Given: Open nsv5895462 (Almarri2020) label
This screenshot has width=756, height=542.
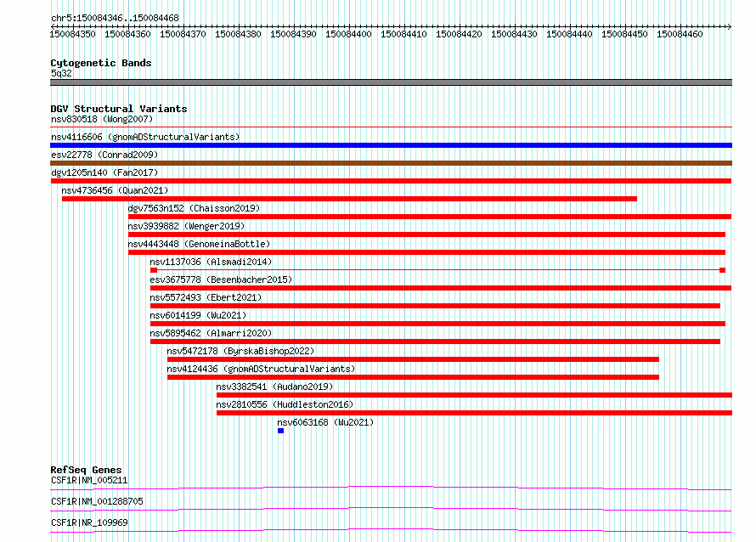Looking at the screenshot, I should click(211, 333).
